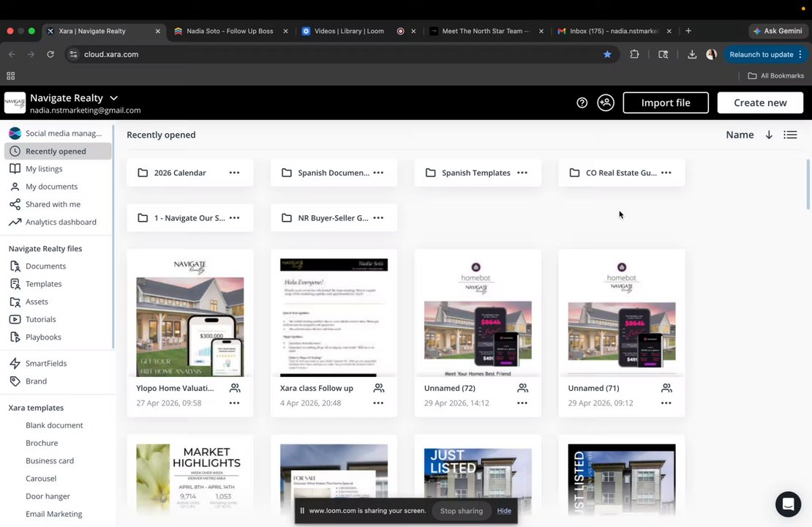Click the invite team members icon
The width and height of the screenshot is (812, 527).
[x=606, y=102]
